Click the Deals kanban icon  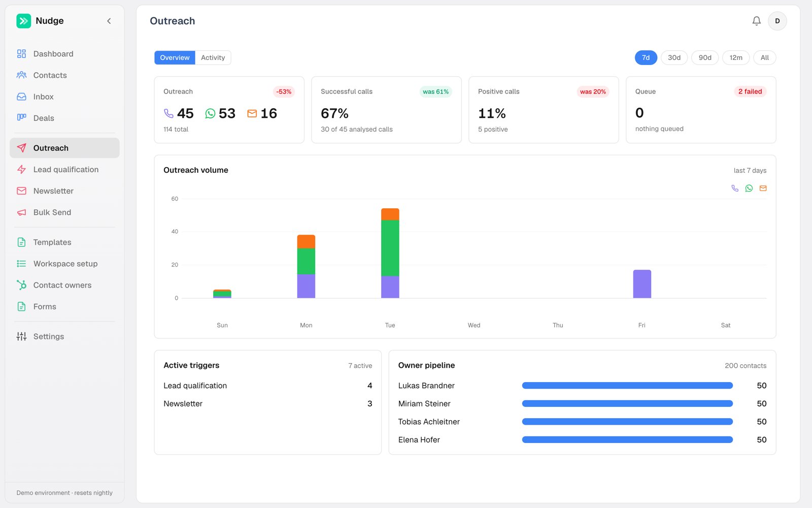[21, 118]
